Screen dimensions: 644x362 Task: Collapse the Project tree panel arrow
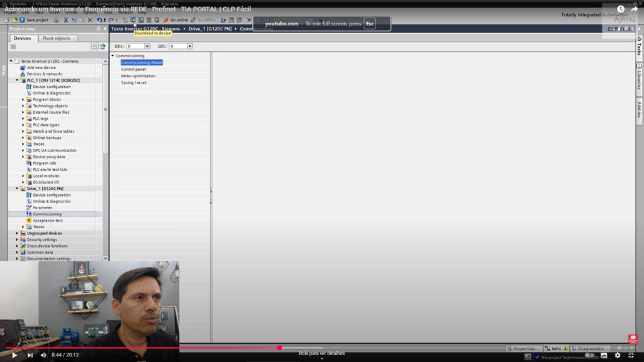click(x=105, y=29)
